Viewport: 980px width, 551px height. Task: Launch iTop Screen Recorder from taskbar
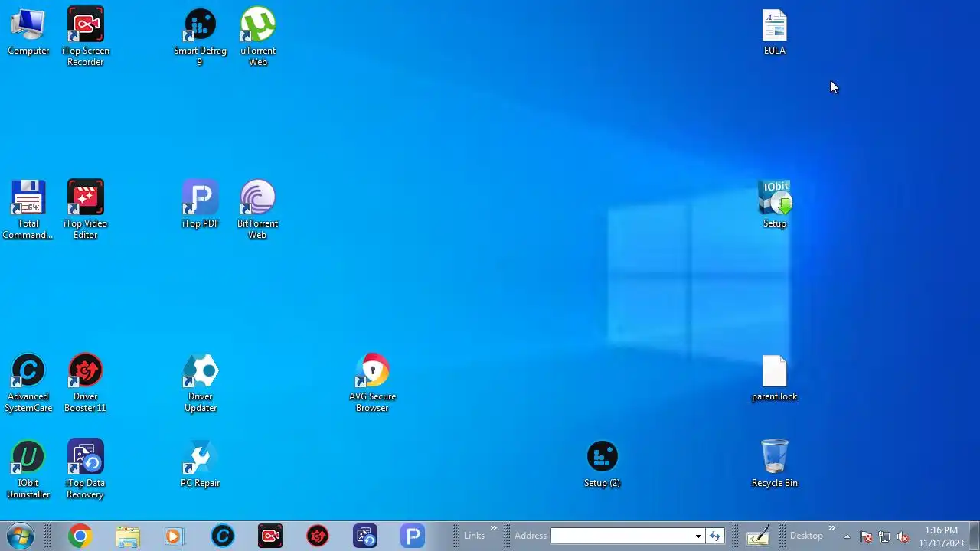point(270,536)
